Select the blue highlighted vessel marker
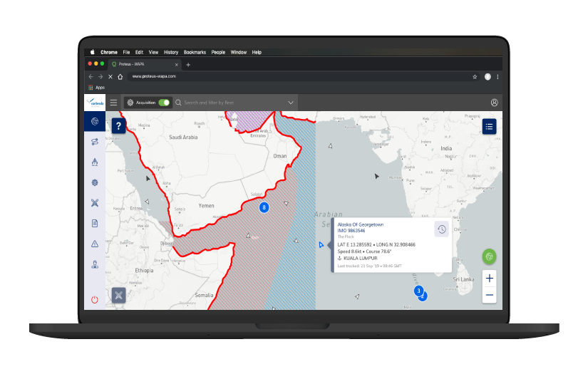Screen dimensions: 588x374 [x=321, y=245]
